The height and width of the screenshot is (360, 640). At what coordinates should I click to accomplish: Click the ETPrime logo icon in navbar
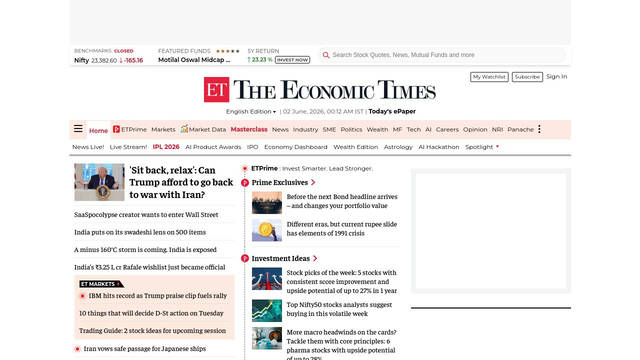point(116,129)
